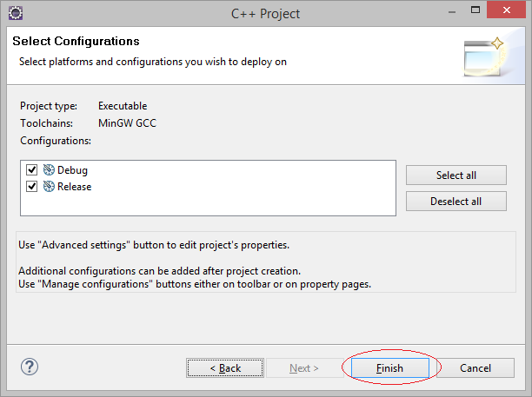Select the Release list entry label
The width and height of the screenshot is (532, 397).
pos(74,187)
